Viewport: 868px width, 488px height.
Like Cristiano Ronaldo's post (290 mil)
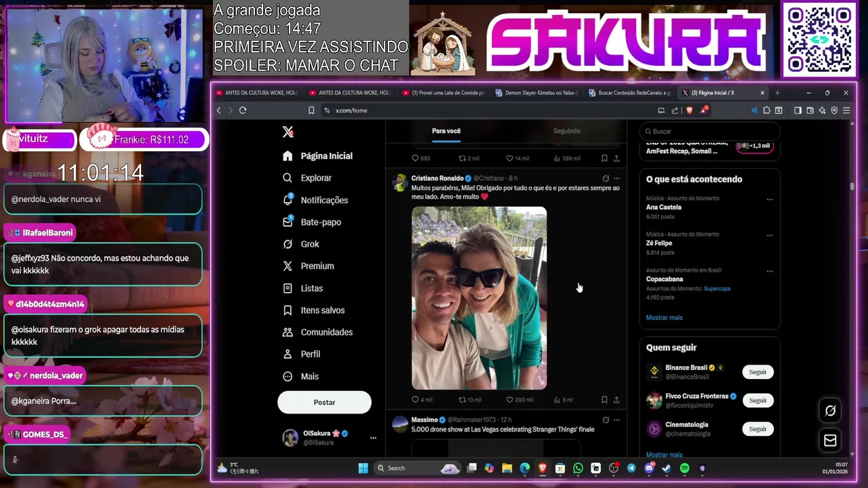pyautogui.click(x=519, y=400)
